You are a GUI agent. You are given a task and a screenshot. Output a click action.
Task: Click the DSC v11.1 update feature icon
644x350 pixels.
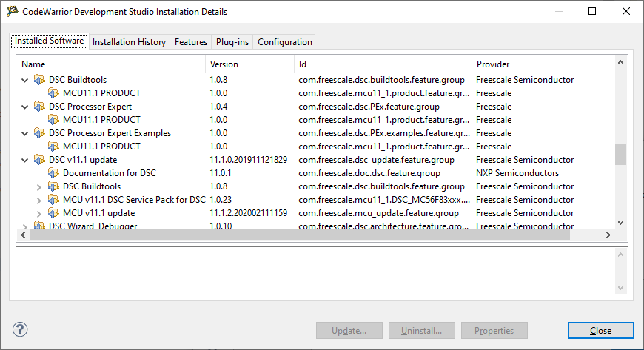(x=39, y=160)
